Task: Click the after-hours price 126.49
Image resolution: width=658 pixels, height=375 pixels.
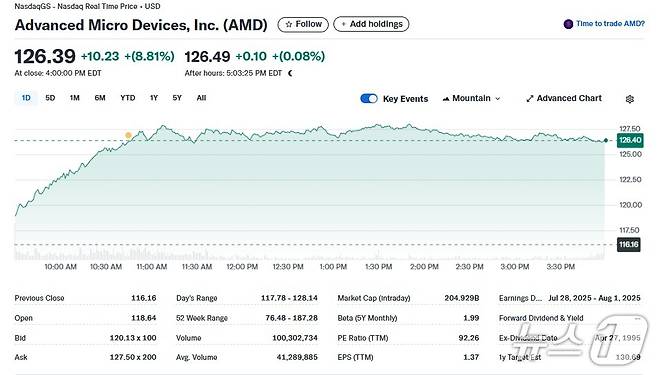Action: click(207, 57)
